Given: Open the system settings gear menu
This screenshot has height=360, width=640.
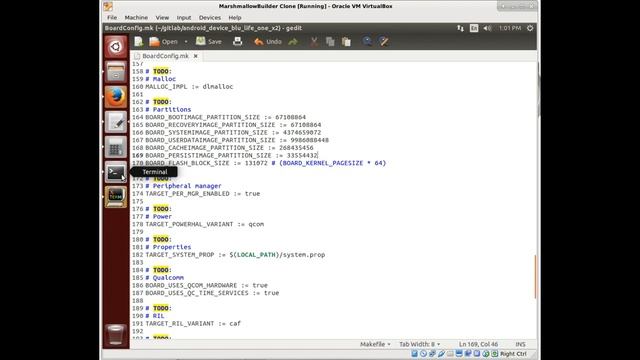Looking at the screenshot, I should pyautogui.click(x=530, y=28).
